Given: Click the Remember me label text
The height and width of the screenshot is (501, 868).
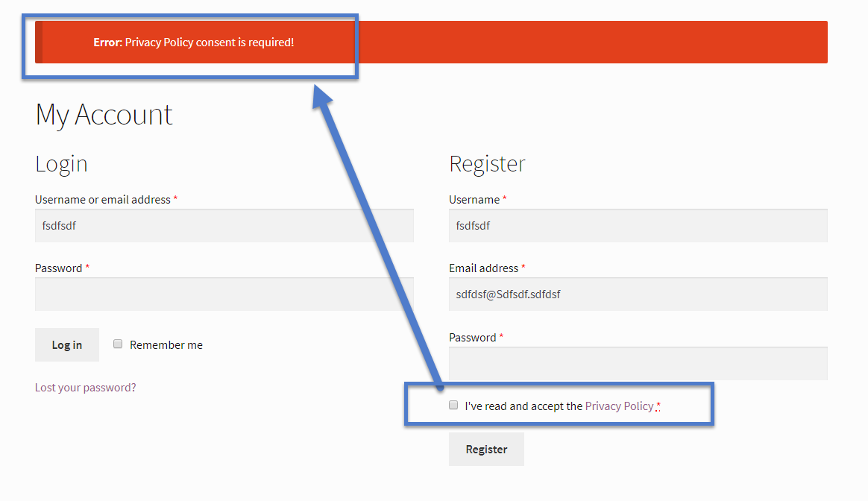Looking at the screenshot, I should pyautogui.click(x=166, y=345).
